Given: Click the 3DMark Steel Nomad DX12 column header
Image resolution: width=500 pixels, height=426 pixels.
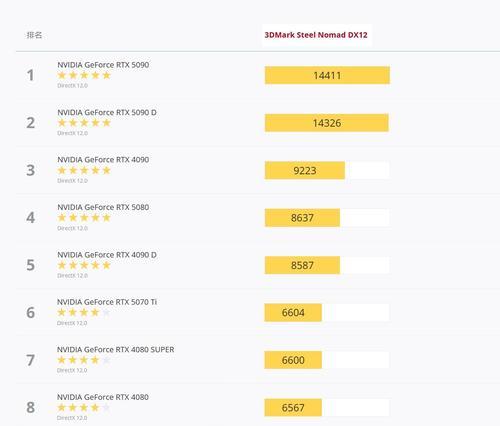Looking at the screenshot, I should [316, 35].
